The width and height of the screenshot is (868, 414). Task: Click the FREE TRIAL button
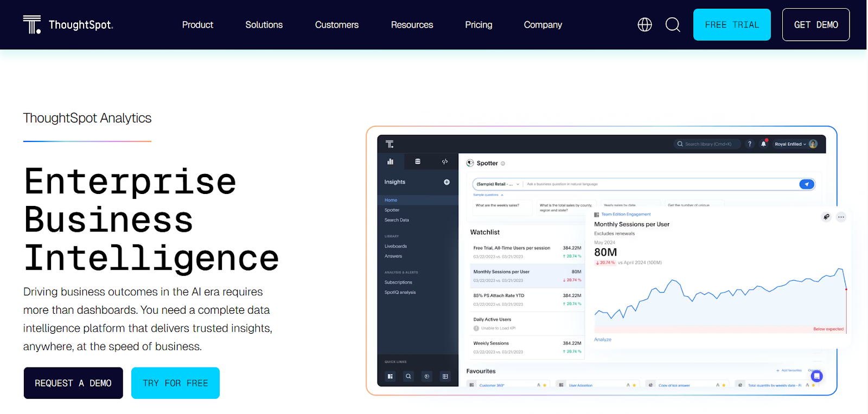pos(732,24)
